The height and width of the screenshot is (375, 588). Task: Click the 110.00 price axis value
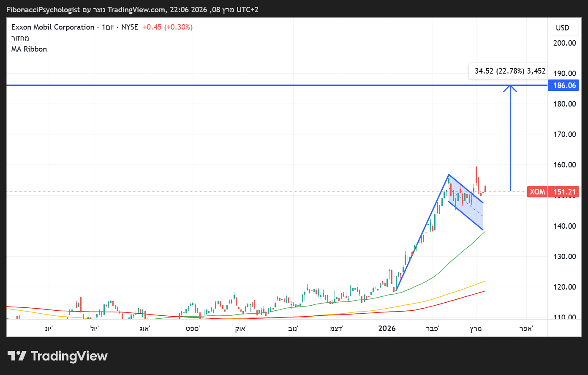click(565, 317)
